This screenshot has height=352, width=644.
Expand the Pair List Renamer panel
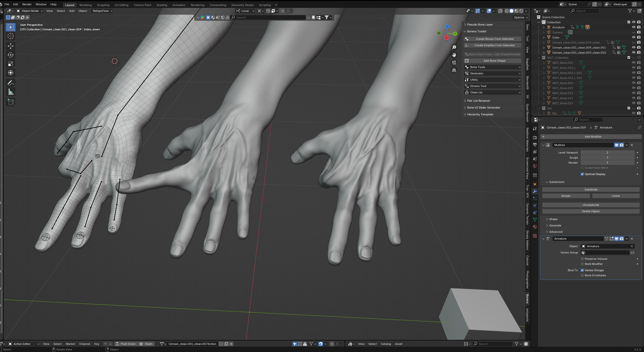pyautogui.click(x=479, y=101)
